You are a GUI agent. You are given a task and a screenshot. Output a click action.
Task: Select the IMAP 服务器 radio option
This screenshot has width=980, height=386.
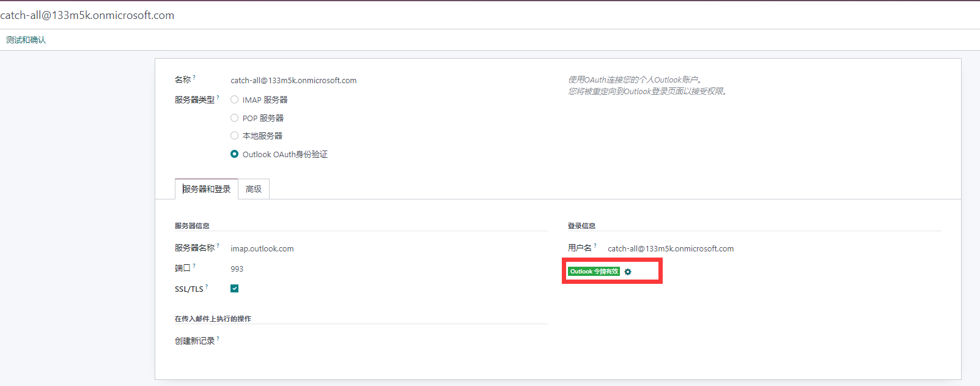(x=234, y=100)
